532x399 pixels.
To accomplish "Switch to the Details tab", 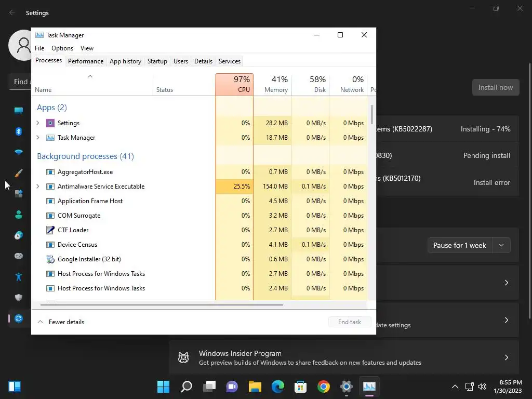I will tap(203, 61).
